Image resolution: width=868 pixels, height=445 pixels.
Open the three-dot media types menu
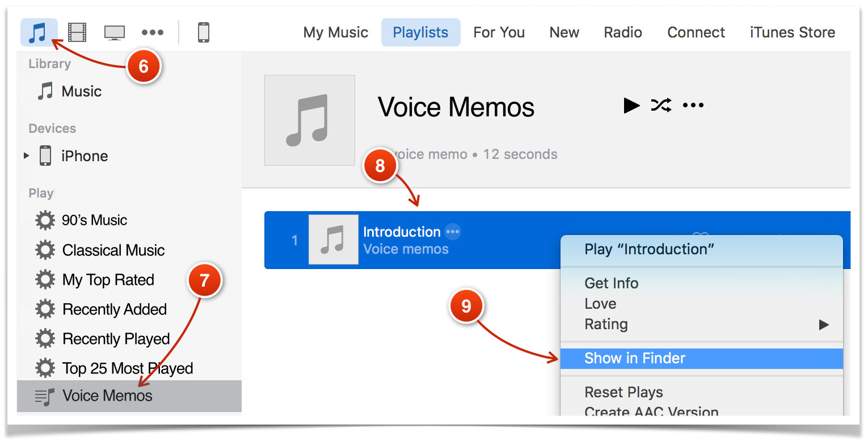[153, 32]
